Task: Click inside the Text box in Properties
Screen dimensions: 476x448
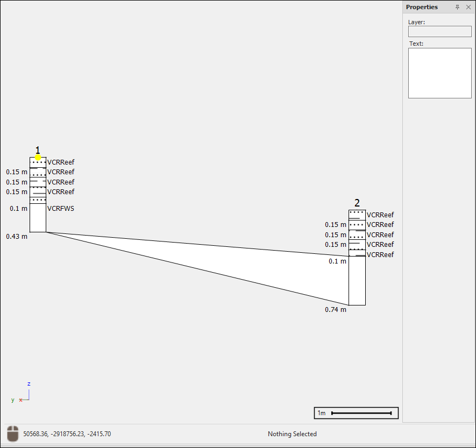Action: (x=439, y=73)
